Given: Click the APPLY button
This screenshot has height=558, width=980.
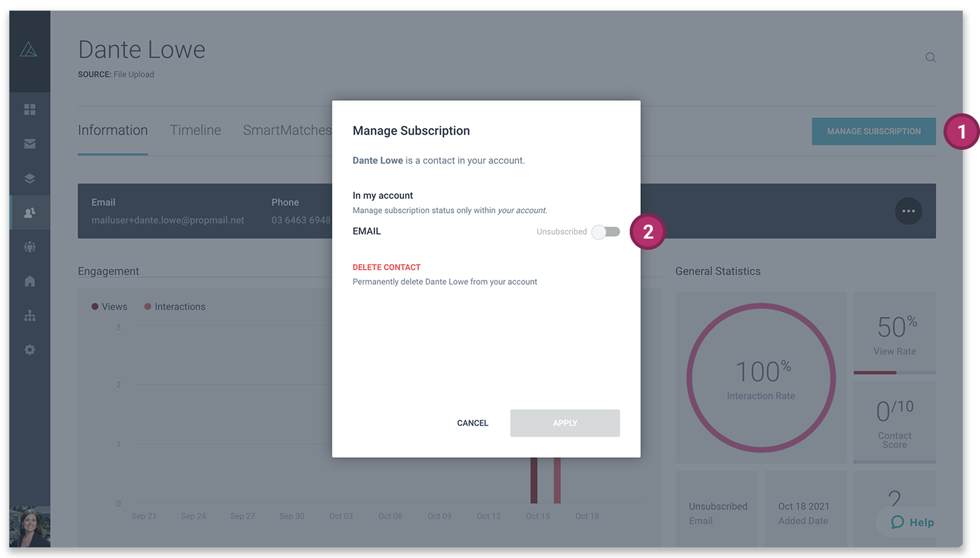Looking at the screenshot, I should 565,423.
